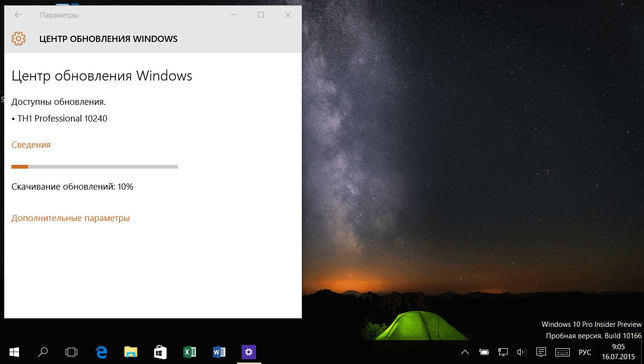Go back using the Settings back arrow
The height and width of the screenshot is (364, 644).
18,15
